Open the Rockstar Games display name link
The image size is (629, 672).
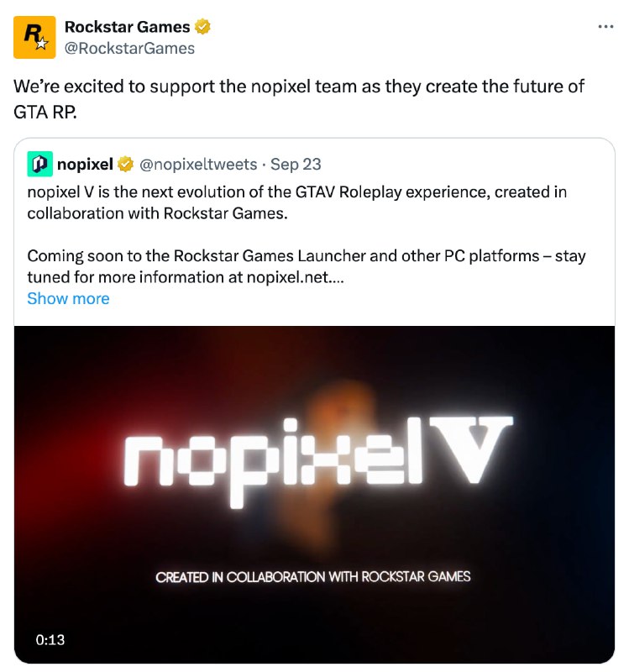[127, 27]
